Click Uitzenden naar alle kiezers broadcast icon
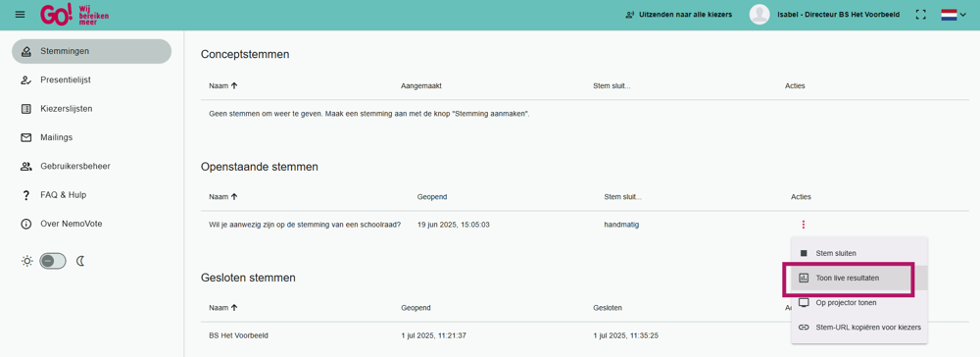980x357 pixels. pos(630,15)
